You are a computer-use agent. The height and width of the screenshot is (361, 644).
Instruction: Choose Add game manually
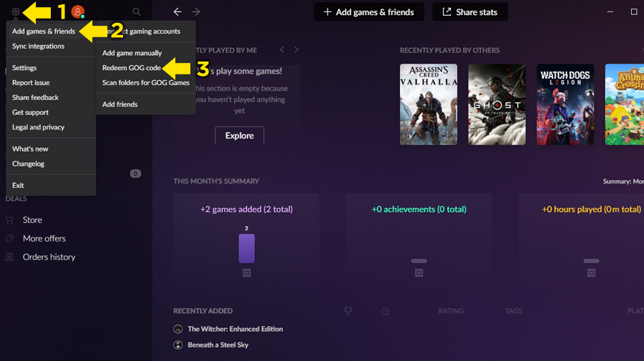coord(132,53)
